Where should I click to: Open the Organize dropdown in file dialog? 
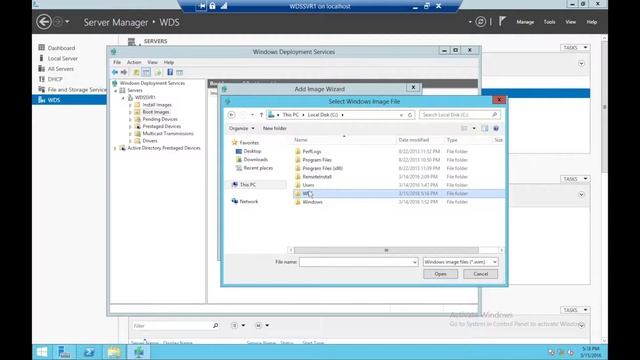[242, 128]
